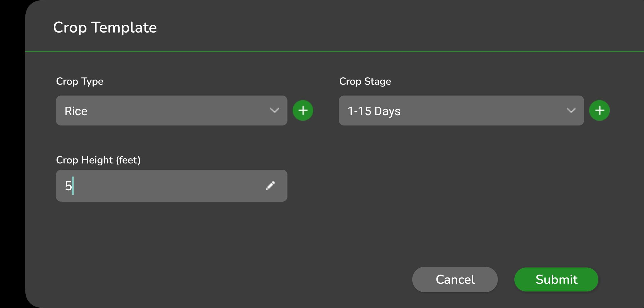Expand the Crop Stage chevron arrow
Screen dimensions: 644x308
[571, 110]
